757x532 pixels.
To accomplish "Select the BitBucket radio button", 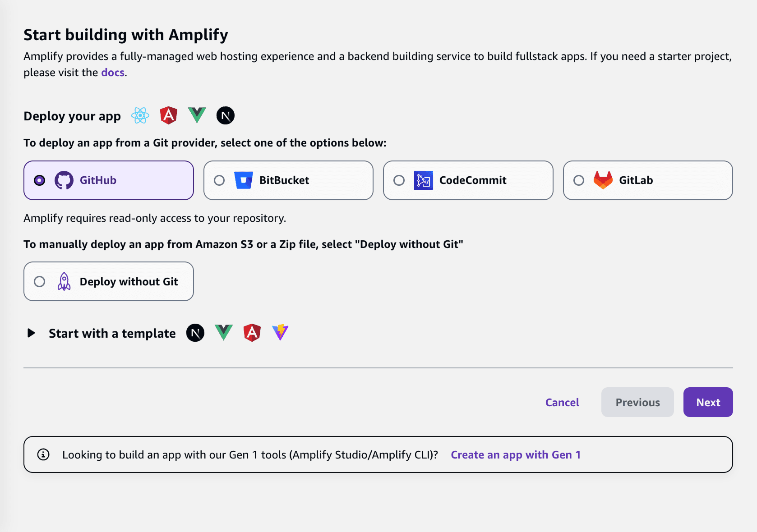I will [x=219, y=180].
